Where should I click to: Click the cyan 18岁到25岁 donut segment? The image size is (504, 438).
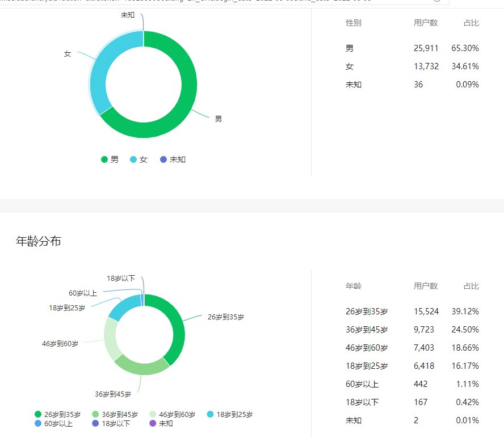[x=124, y=305]
